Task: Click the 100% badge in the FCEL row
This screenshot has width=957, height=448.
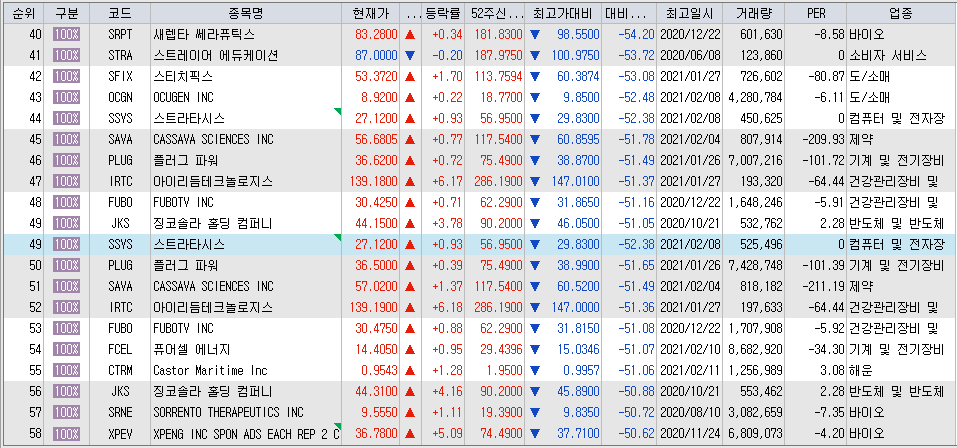Action: coord(66,349)
